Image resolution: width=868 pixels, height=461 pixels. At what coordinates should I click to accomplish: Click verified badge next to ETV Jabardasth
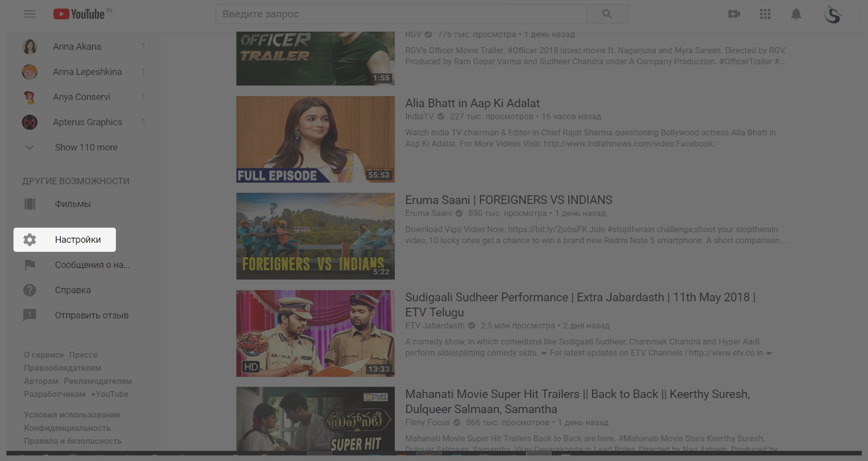coord(471,326)
